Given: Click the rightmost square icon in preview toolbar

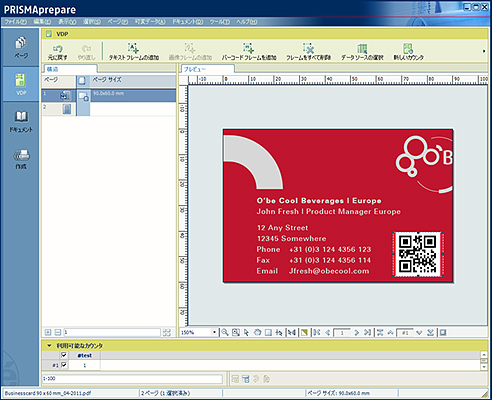Looking at the screenshot, I should click(443, 332).
